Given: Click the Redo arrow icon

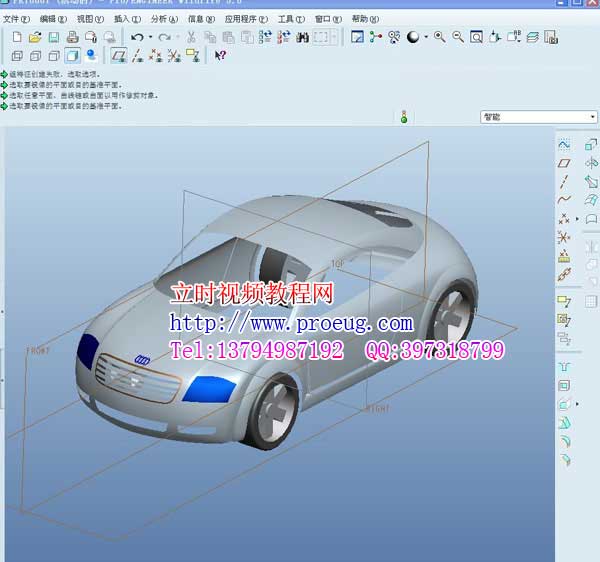Looking at the screenshot, I should 165,37.
